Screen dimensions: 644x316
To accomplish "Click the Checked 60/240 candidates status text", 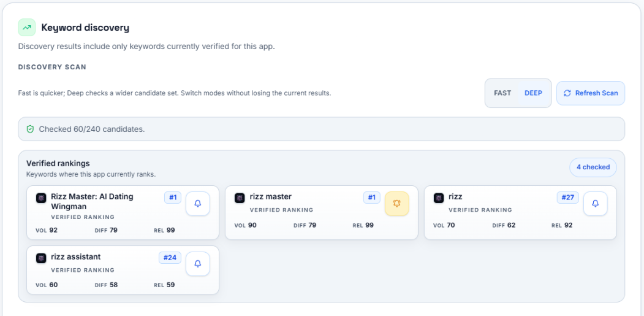I will [x=91, y=129].
